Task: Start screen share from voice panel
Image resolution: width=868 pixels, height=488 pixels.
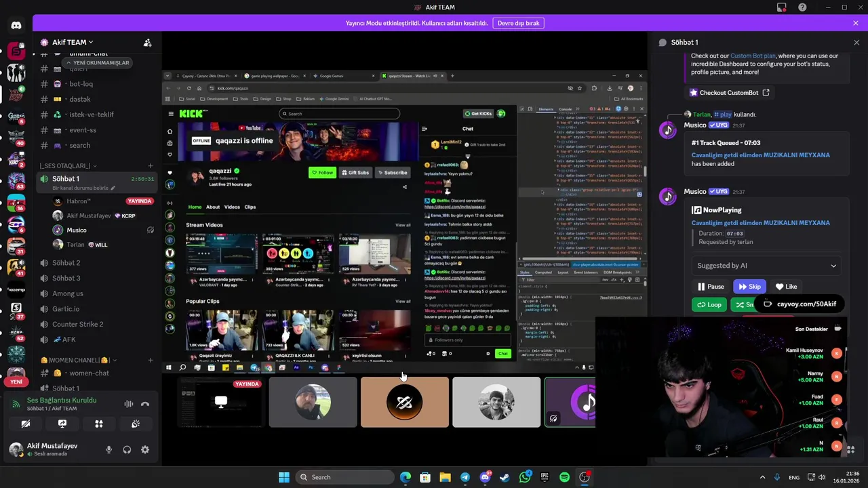Action: (x=62, y=424)
